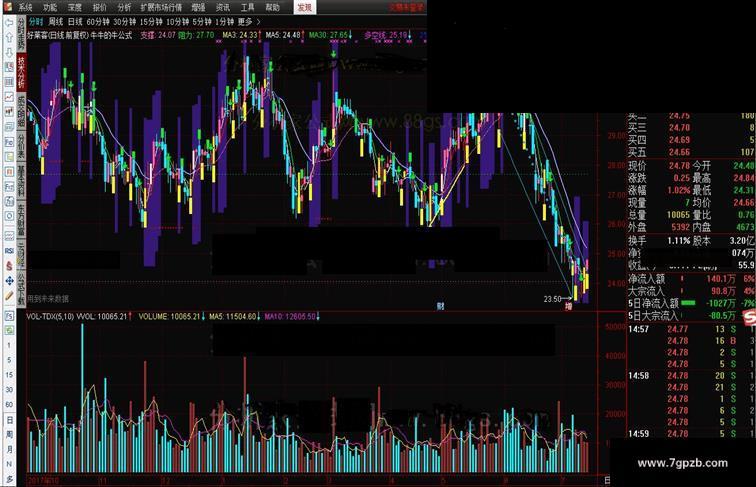
Task: Click the down arrow icon
Action: tap(9, 53)
